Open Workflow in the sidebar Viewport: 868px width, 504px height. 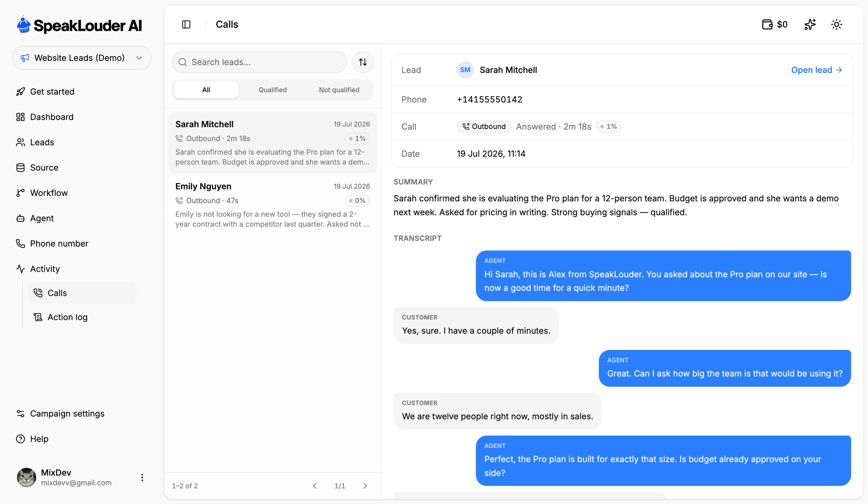[49, 193]
